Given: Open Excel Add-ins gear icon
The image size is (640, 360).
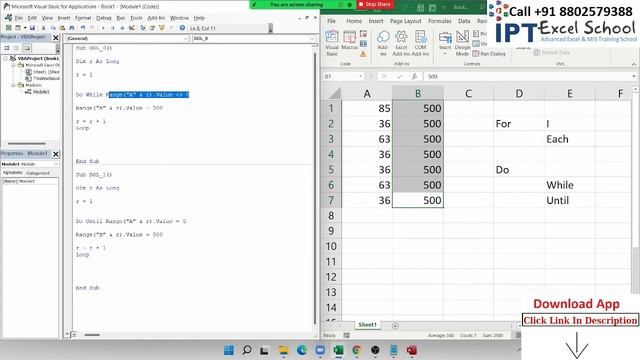Looking at the screenshot, I should [x=401, y=43].
